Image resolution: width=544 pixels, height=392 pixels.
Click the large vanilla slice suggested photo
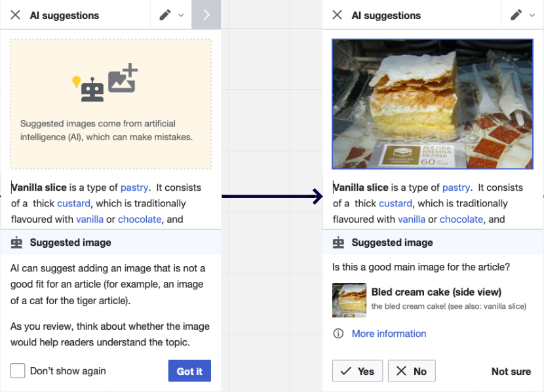coord(433,104)
